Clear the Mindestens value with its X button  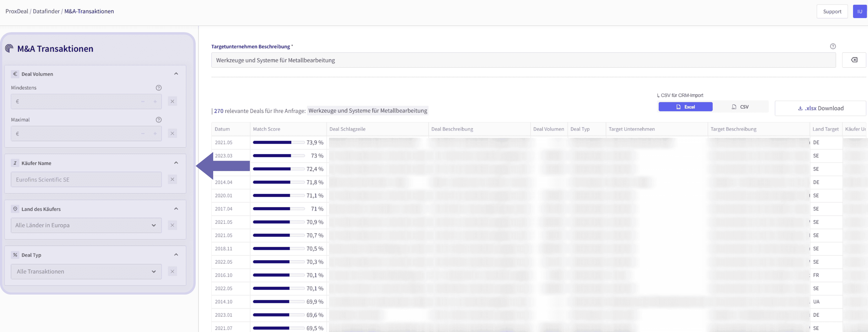172,101
